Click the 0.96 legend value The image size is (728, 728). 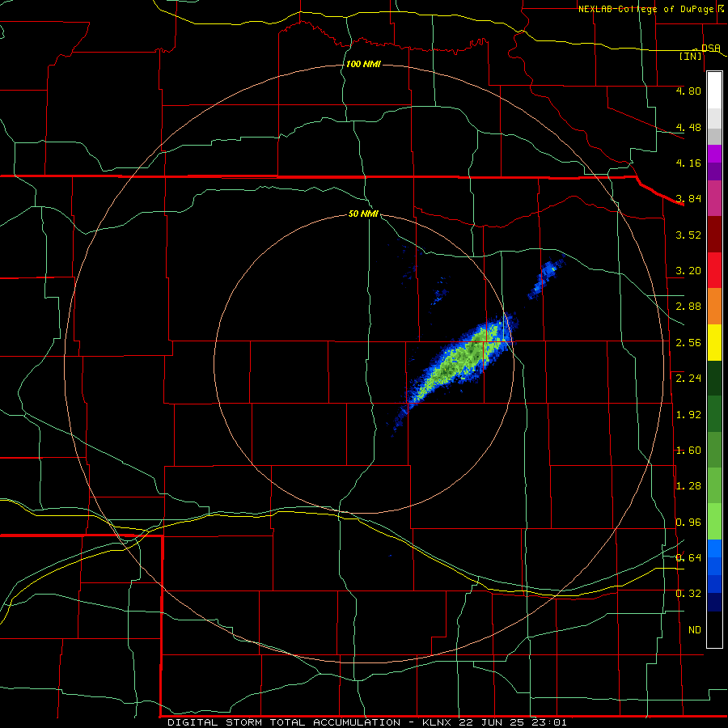688,523
